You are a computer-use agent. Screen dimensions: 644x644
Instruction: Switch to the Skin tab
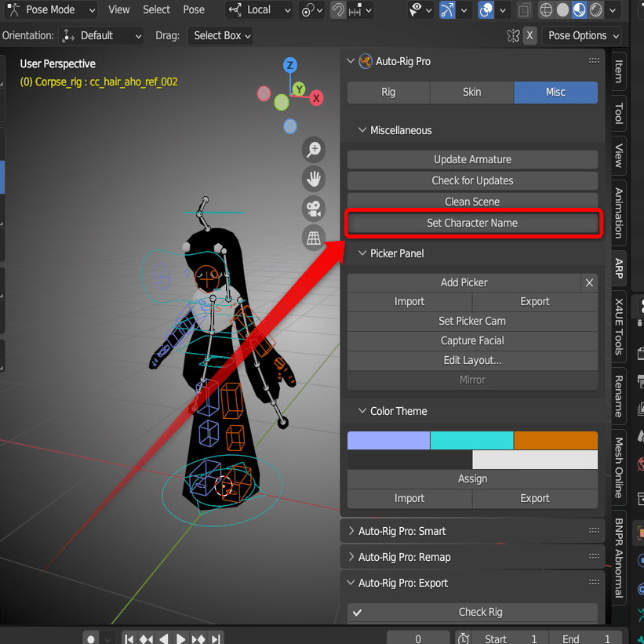coord(472,92)
